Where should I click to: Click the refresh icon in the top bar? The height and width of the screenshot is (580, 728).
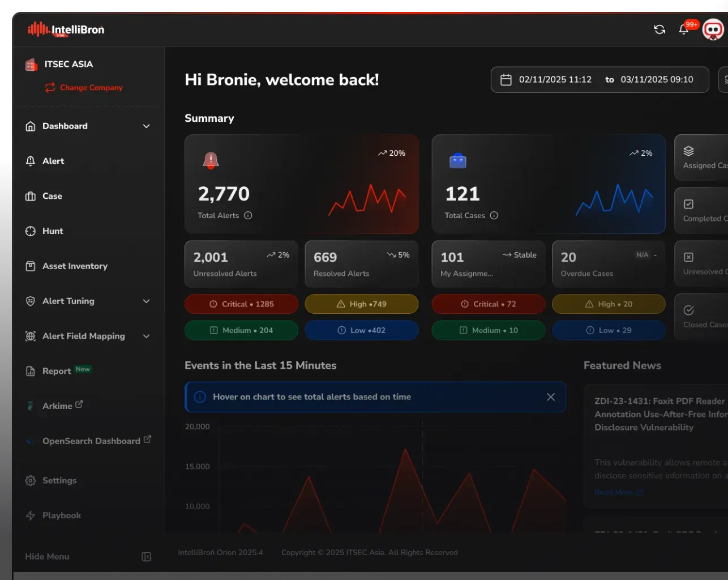[x=660, y=29]
